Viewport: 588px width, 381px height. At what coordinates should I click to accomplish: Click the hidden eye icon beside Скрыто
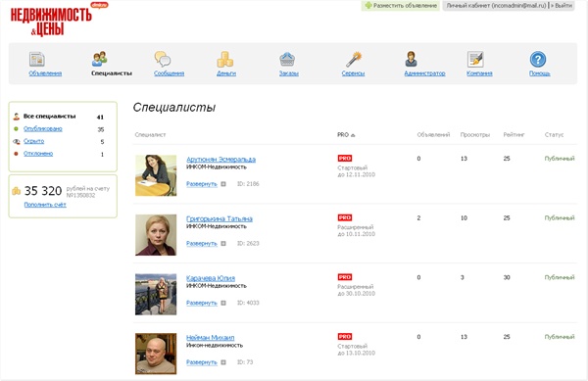point(16,142)
